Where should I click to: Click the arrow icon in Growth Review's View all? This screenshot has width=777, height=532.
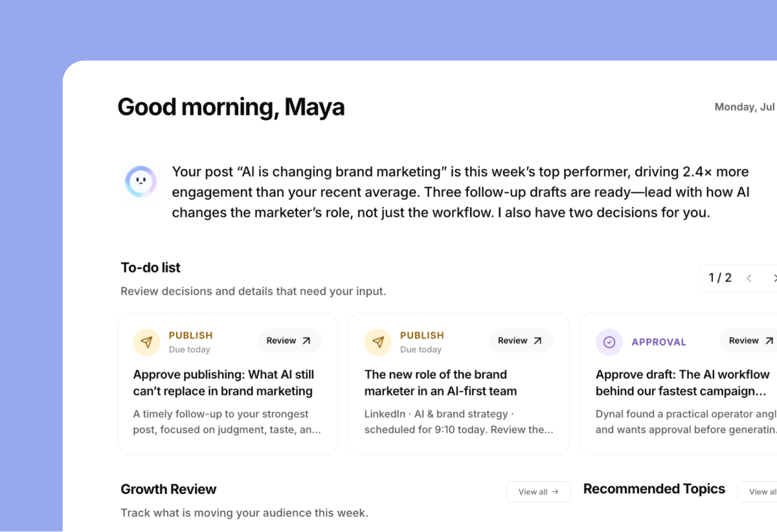[555, 492]
